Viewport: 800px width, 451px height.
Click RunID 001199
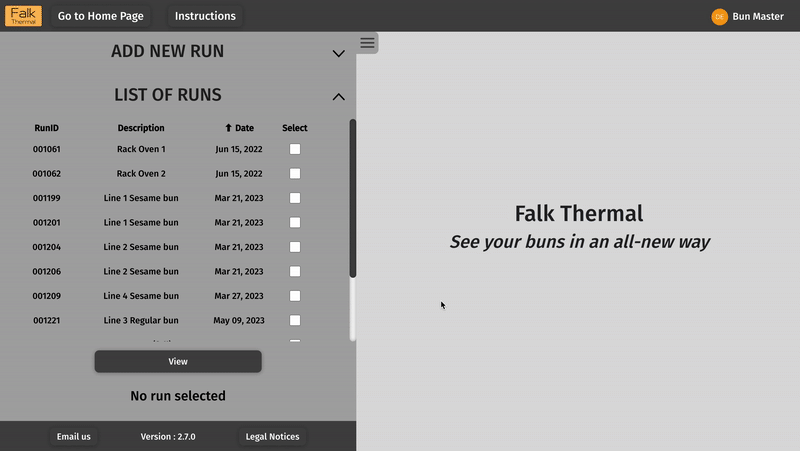click(x=46, y=198)
